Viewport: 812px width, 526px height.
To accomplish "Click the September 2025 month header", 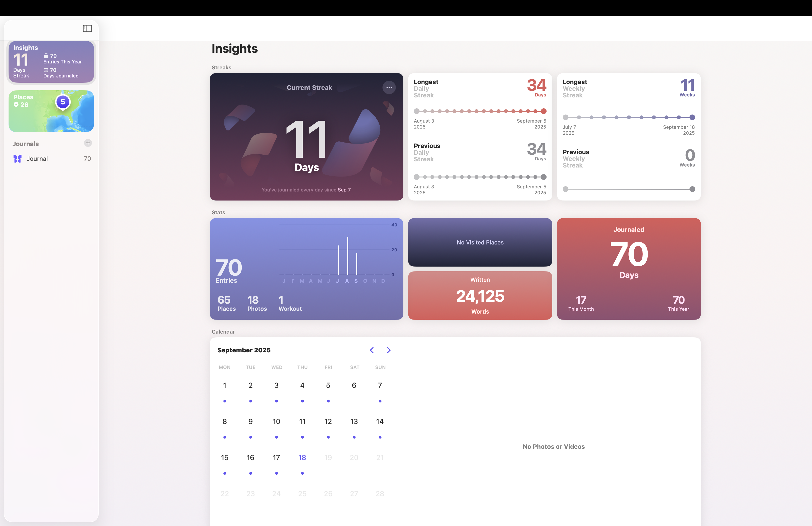I will (244, 350).
